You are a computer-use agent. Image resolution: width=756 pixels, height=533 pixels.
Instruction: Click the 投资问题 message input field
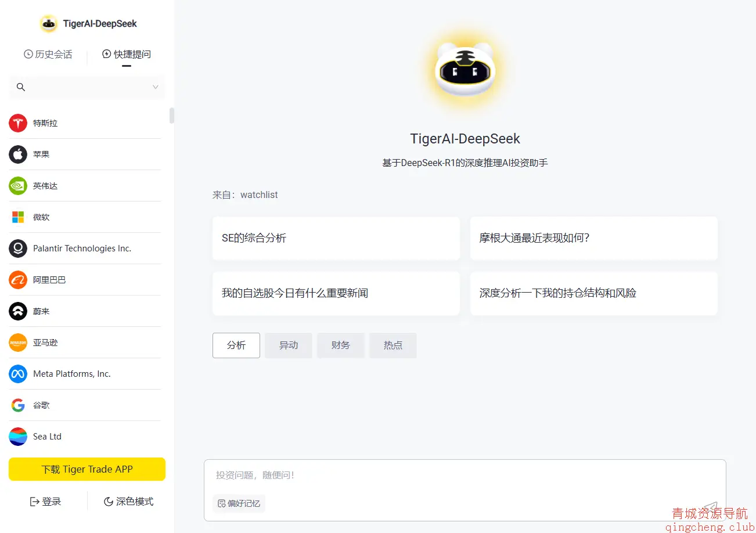[453, 476]
